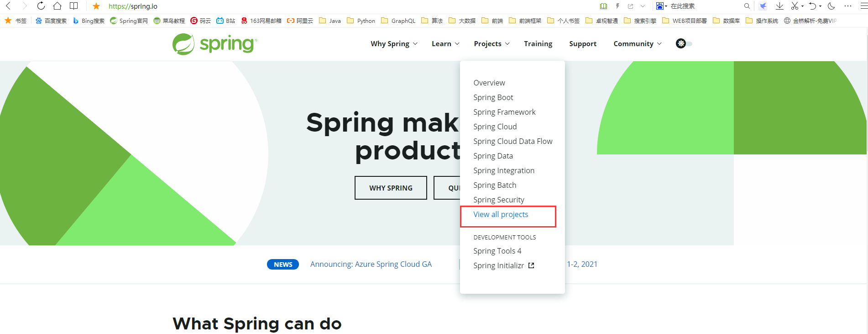Expand the Community menu
Screen dimensions: 868x334
638,43
